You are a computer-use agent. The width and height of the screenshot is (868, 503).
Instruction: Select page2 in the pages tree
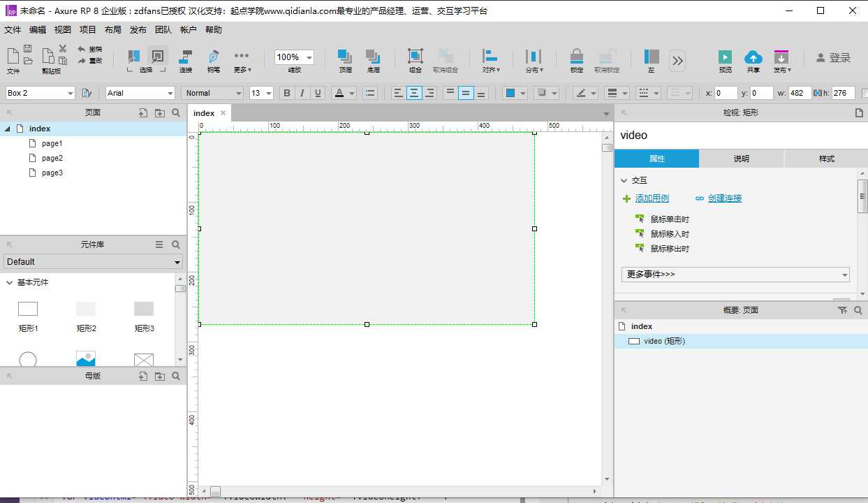coord(52,158)
